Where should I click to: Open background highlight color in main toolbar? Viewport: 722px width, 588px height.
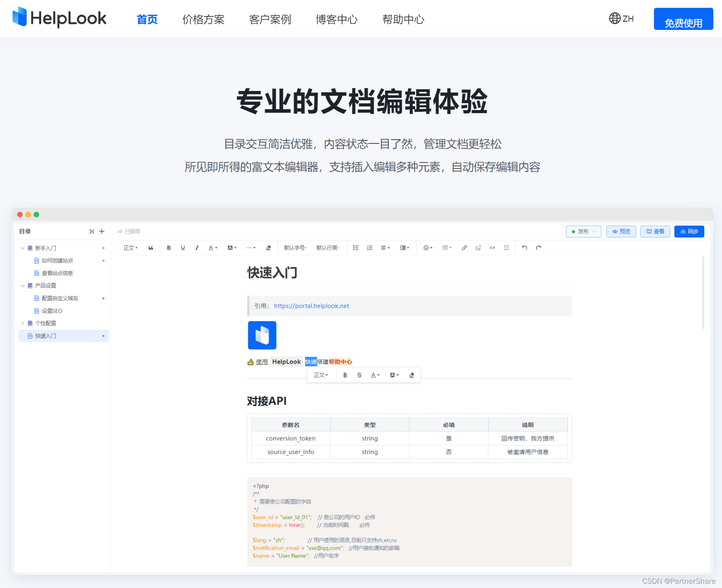tap(232, 248)
